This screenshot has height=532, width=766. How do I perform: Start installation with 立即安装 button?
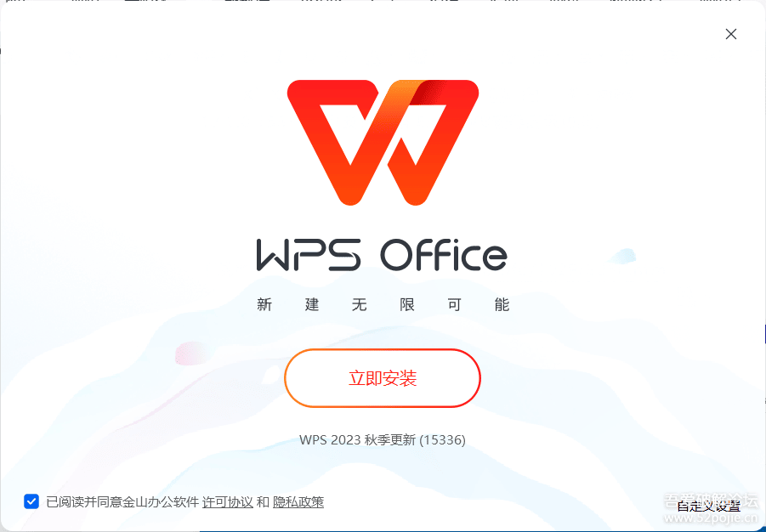click(x=383, y=378)
